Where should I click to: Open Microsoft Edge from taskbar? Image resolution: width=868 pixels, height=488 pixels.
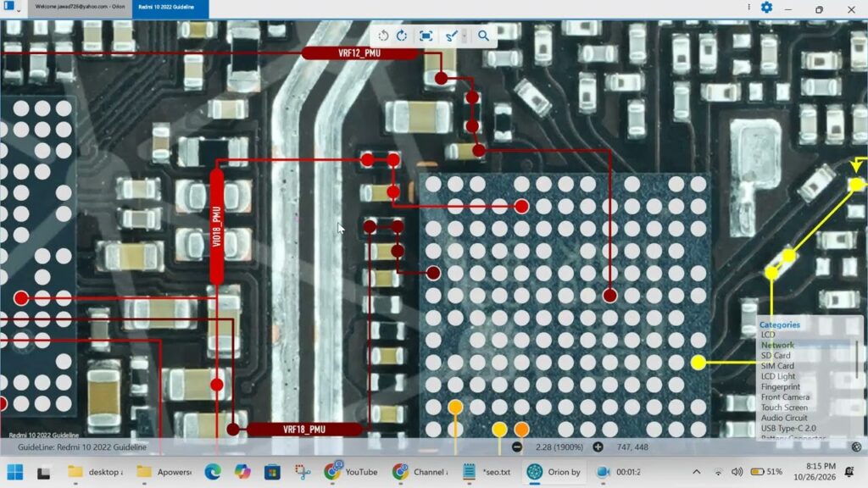click(213, 472)
